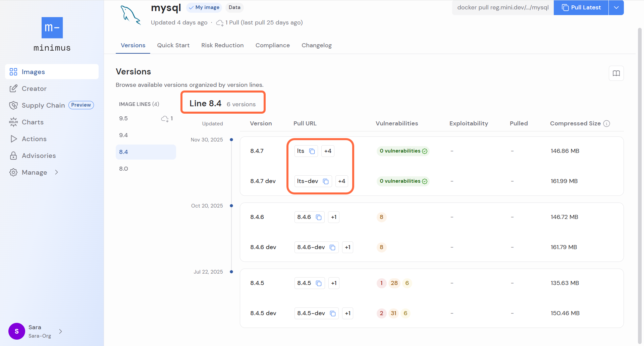Viewport: 644px width, 346px height.
Task: Open the Compliance tab
Action: pos(272,45)
